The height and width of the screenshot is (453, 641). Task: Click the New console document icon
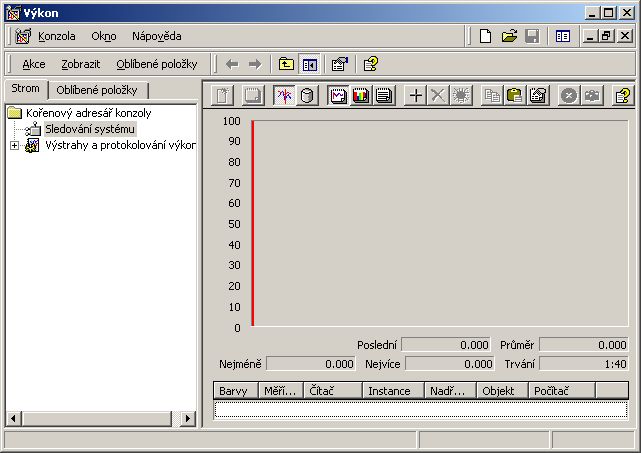point(485,36)
